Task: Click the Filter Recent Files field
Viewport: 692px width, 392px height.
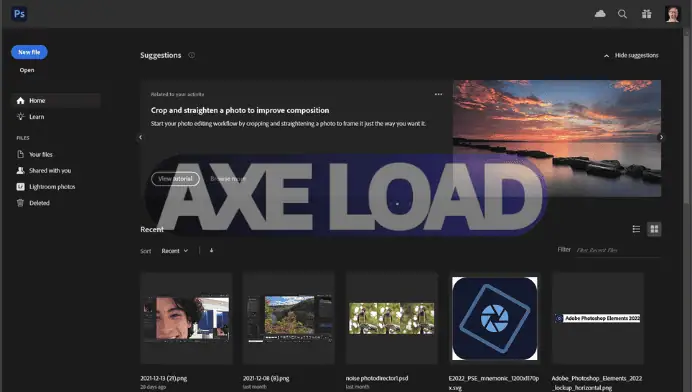Action: 618,250
